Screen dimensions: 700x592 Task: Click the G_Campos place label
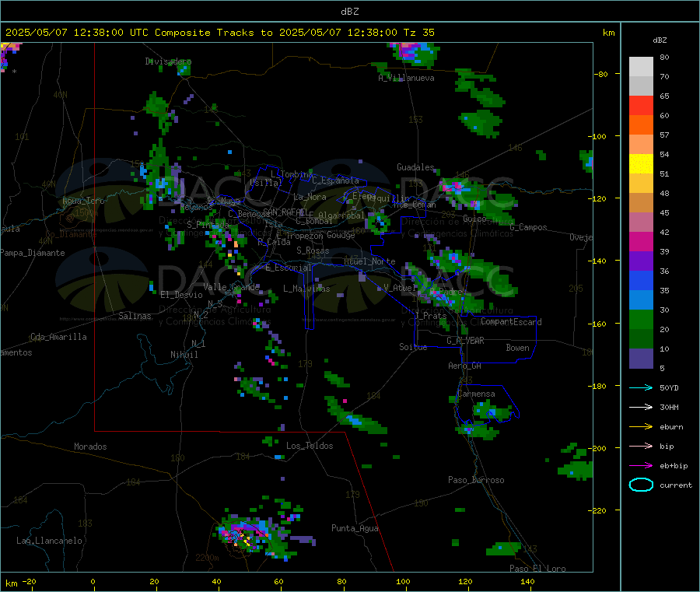(x=528, y=227)
